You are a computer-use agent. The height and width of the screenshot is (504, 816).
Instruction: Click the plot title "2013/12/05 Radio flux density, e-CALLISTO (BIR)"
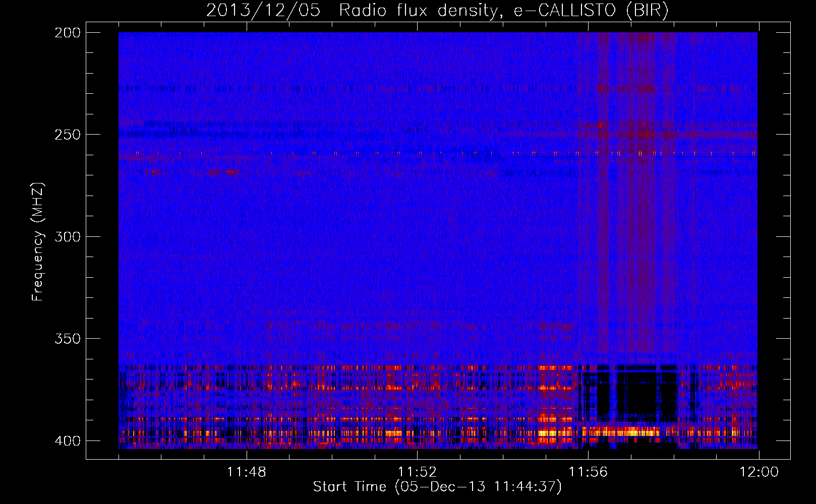coord(437,11)
